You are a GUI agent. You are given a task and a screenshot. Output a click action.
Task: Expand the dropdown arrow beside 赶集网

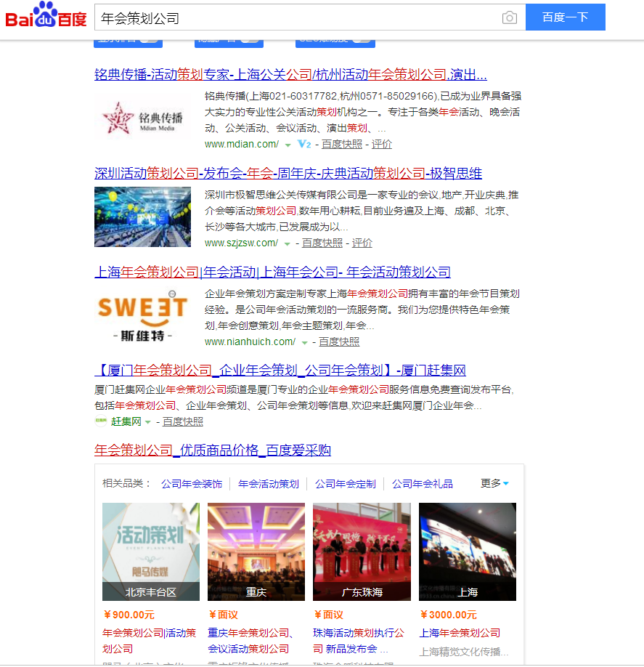point(148,422)
